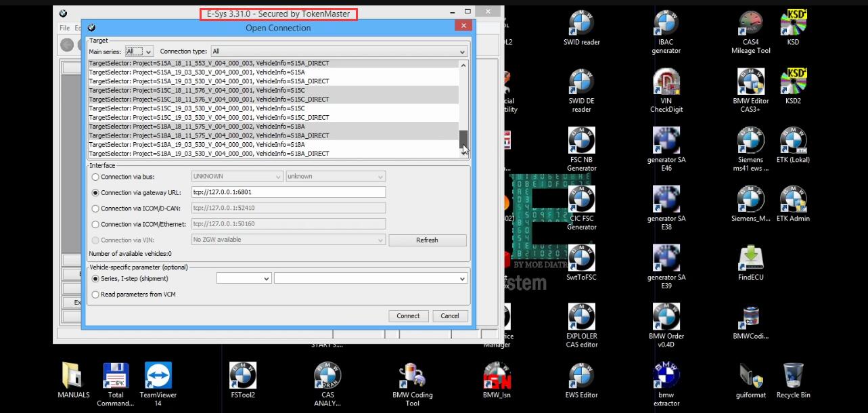Open the No ZGW available dropdown
The width and height of the screenshot is (868, 413).
pyautogui.click(x=289, y=240)
